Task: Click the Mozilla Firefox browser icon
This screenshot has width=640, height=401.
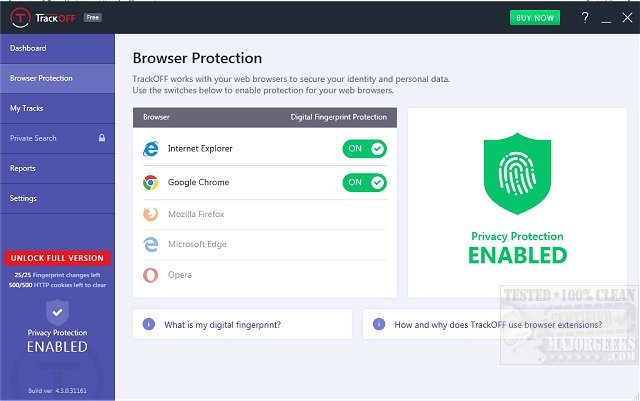Action: pos(151,214)
